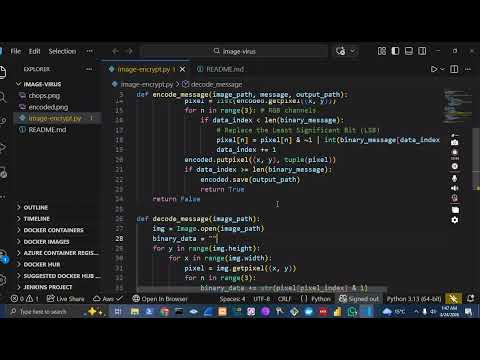Image resolution: width=480 pixels, height=360 pixels.
Task: Split the editor to the right
Action: click(x=454, y=69)
